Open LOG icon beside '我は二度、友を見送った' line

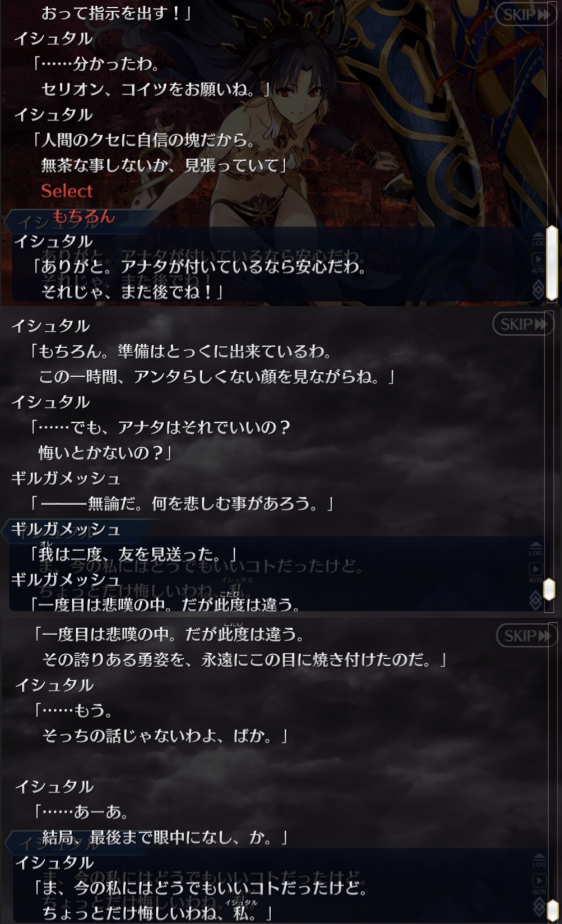click(536, 549)
